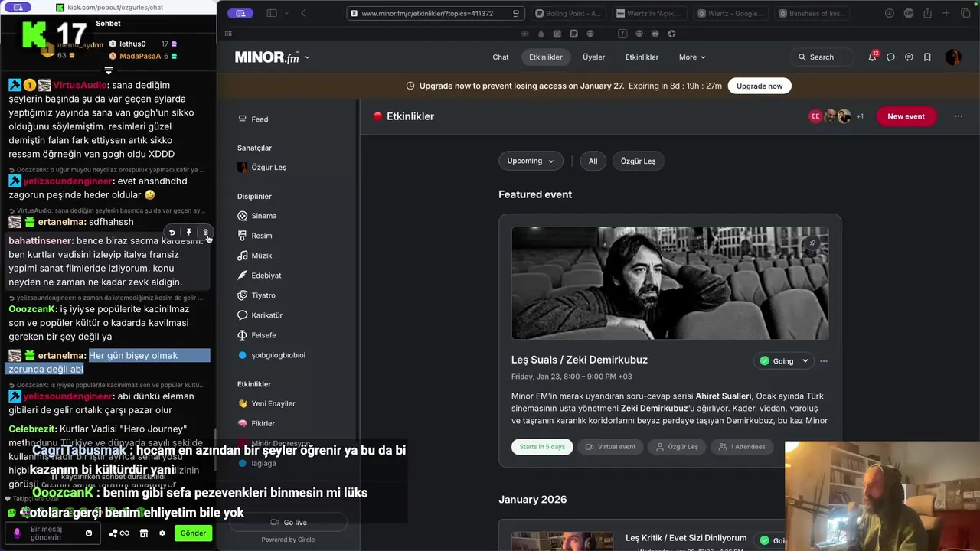Click the 1 Attendees tag
Image resolution: width=980 pixels, height=551 pixels.
741,447
